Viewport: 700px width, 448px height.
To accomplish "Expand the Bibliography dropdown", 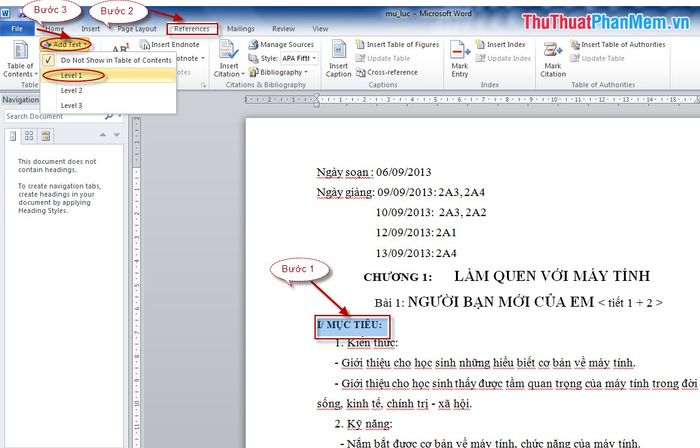I will coord(279,72).
